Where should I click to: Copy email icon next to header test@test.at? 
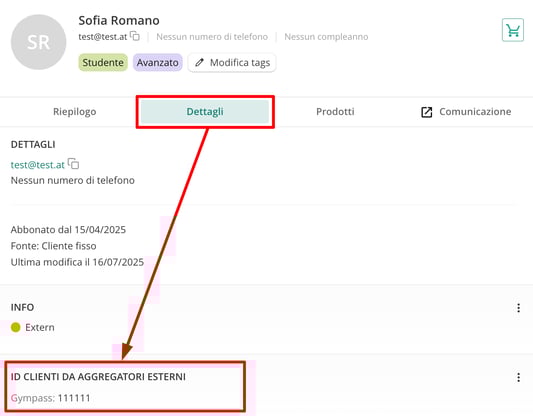tap(135, 36)
